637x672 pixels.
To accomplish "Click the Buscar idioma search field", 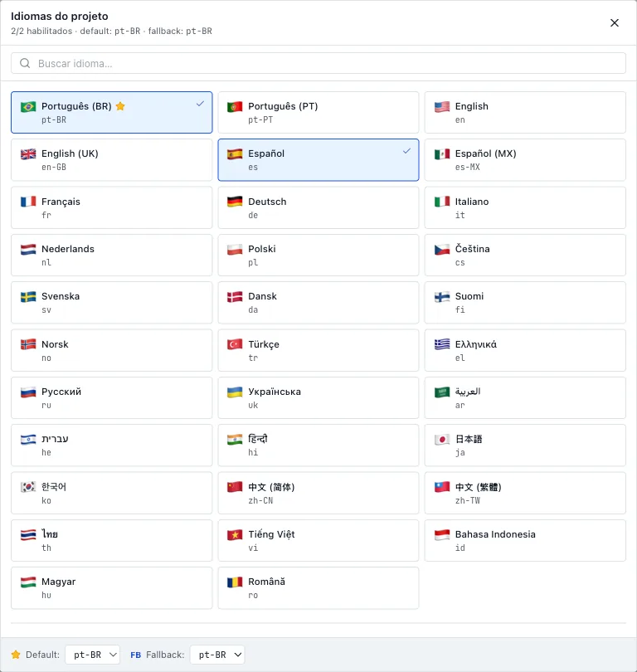I will point(318,63).
